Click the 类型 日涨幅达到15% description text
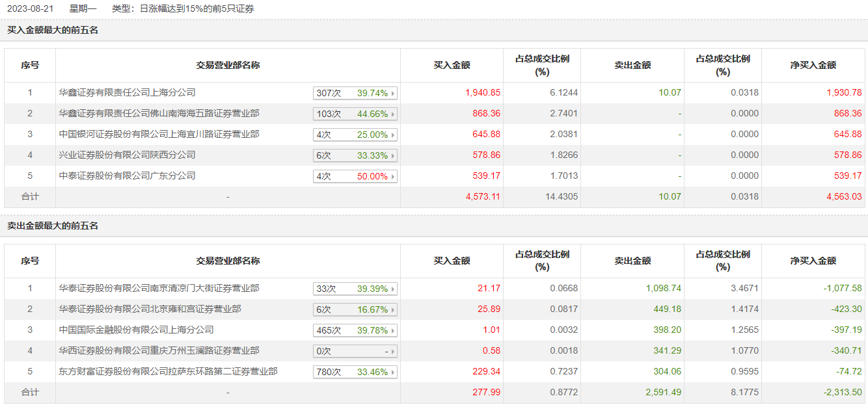This screenshot has width=868, height=405. pyautogui.click(x=183, y=9)
